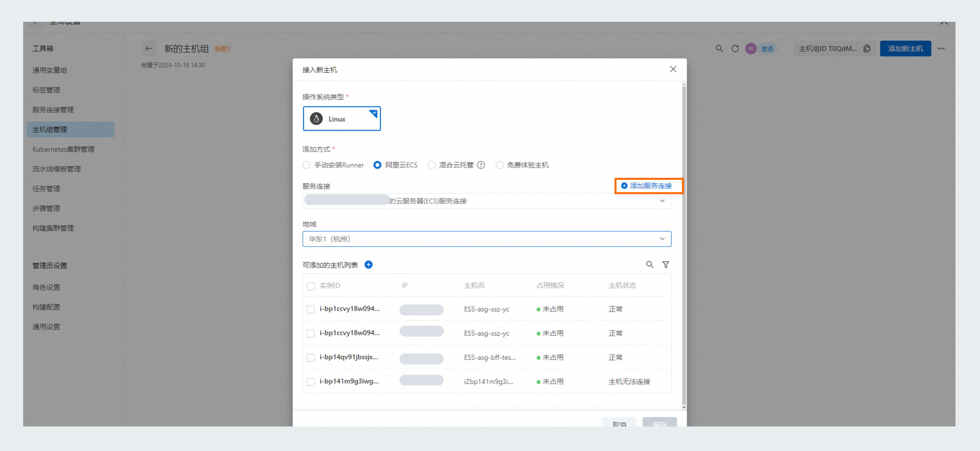
Task: Click the 标签1 tag
Action: coord(222,49)
